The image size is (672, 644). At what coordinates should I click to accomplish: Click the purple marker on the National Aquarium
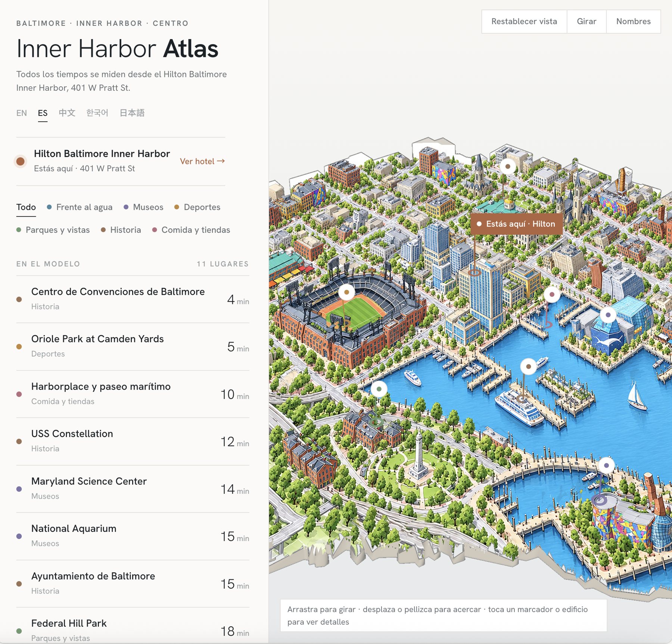[x=608, y=315]
